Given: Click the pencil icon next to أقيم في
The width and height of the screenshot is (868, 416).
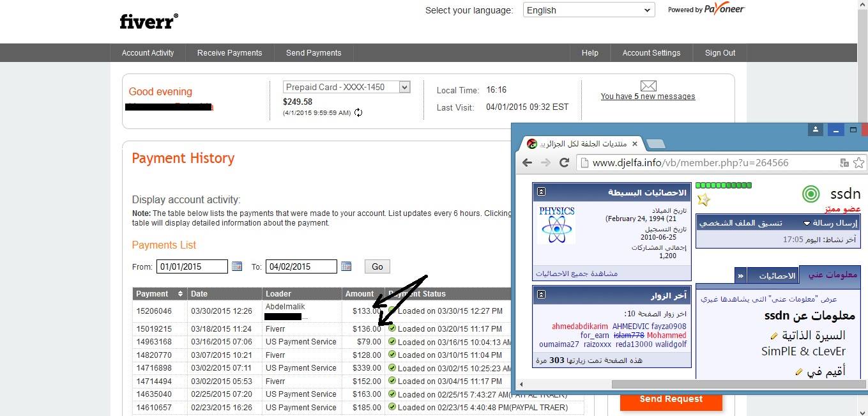Looking at the screenshot, I should [x=798, y=371].
